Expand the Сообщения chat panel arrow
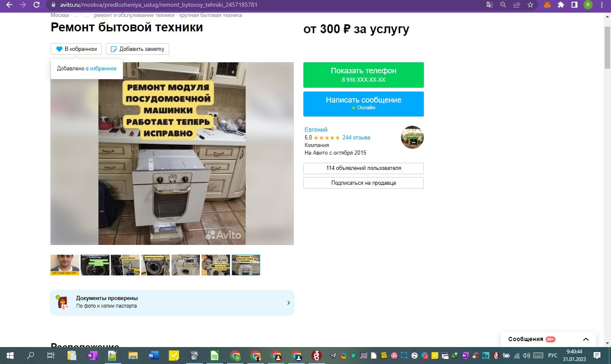Viewport: 611px width, 364px height. pyautogui.click(x=586, y=339)
